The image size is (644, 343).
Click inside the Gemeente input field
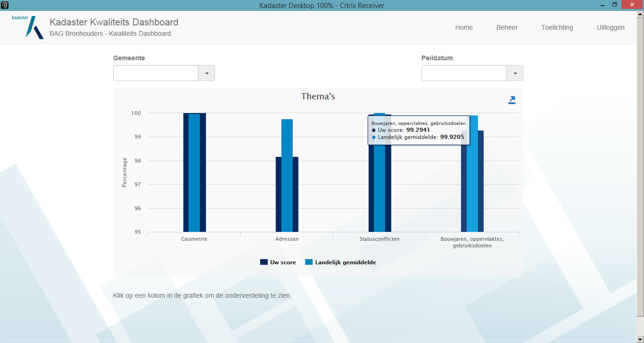[x=156, y=73]
